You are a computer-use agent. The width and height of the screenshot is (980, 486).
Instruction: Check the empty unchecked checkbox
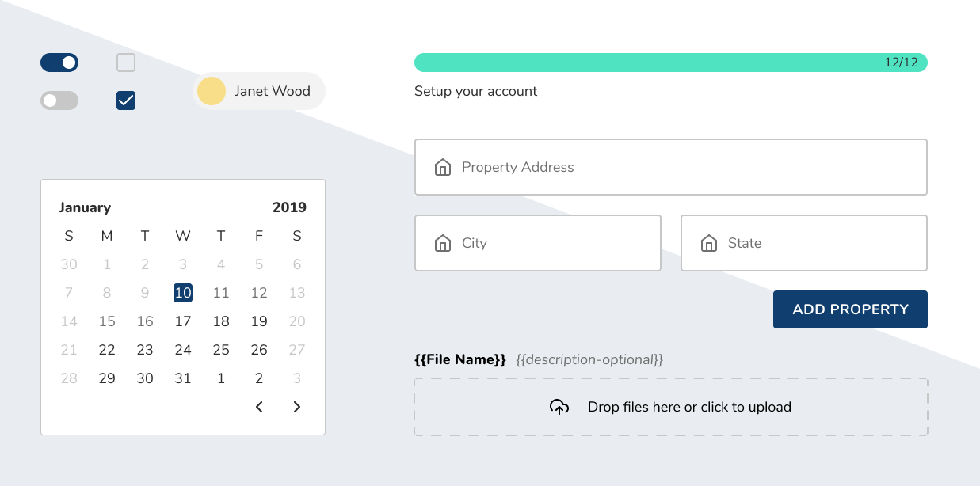tap(126, 63)
